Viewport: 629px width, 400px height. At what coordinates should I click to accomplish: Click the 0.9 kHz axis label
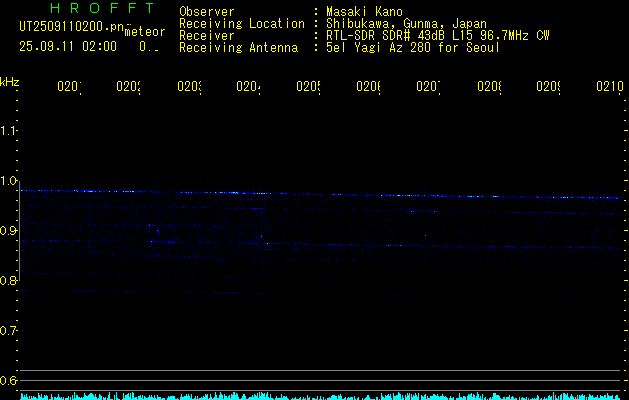(x=8, y=231)
